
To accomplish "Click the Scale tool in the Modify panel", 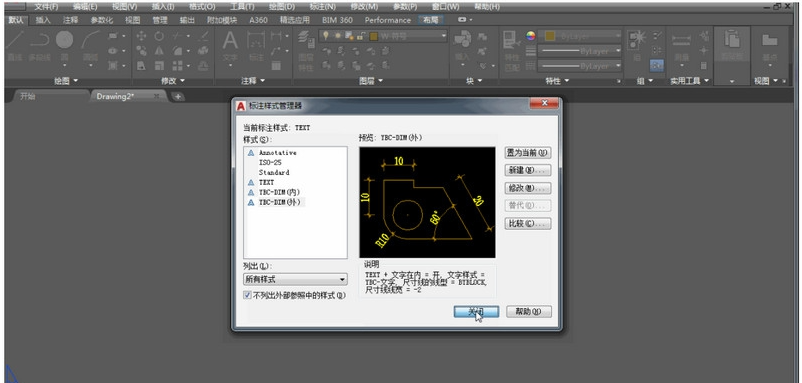I will pos(159,65).
